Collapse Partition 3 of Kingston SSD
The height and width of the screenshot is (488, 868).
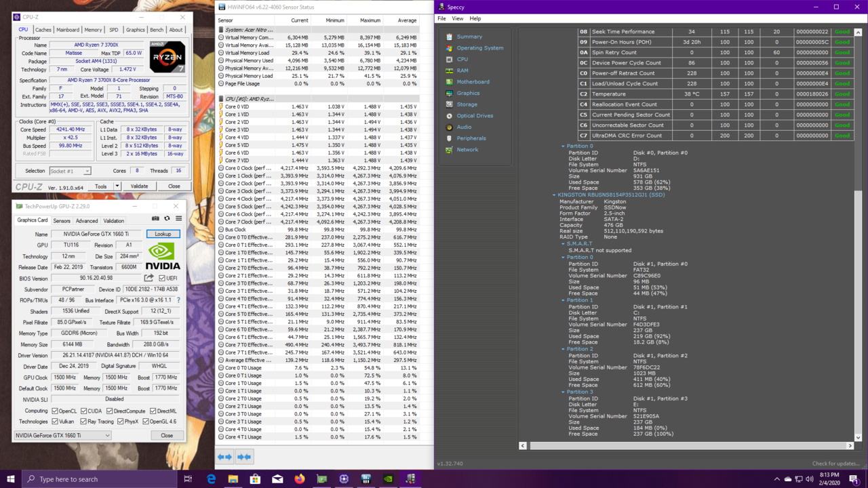(563, 392)
